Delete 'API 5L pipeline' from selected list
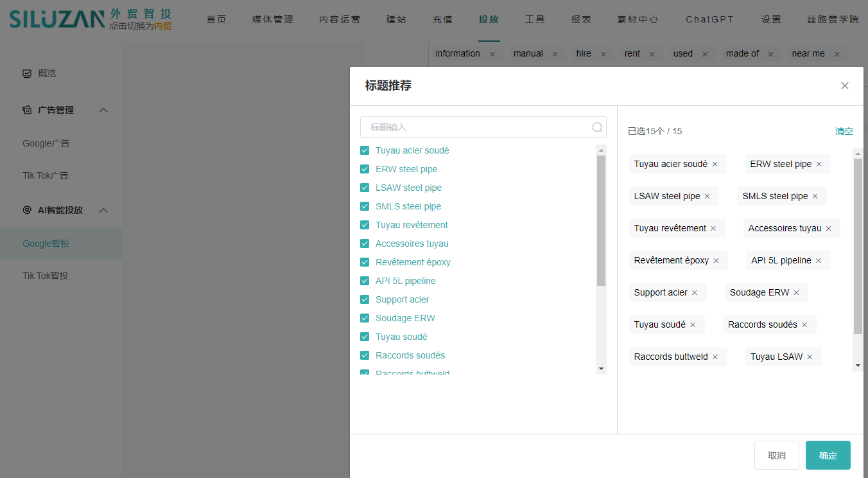This screenshot has height=478, width=868. (x=819, y=260)
